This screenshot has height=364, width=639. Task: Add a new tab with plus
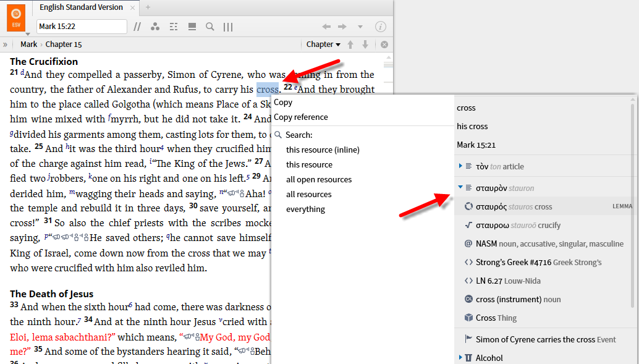click(148, 7)
